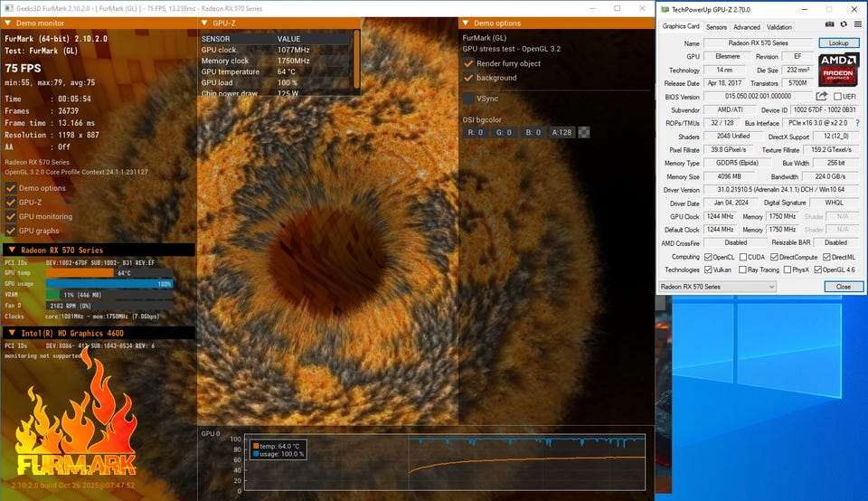
Task: Click GPU 0 temperature usage graph
Action: (x=445, y=463)
